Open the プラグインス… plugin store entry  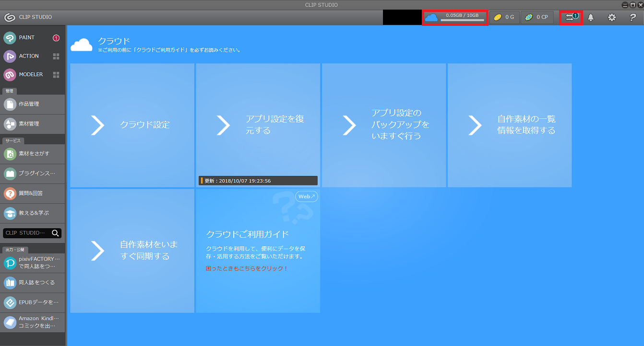pyautogui.click(x=33, y=173)
